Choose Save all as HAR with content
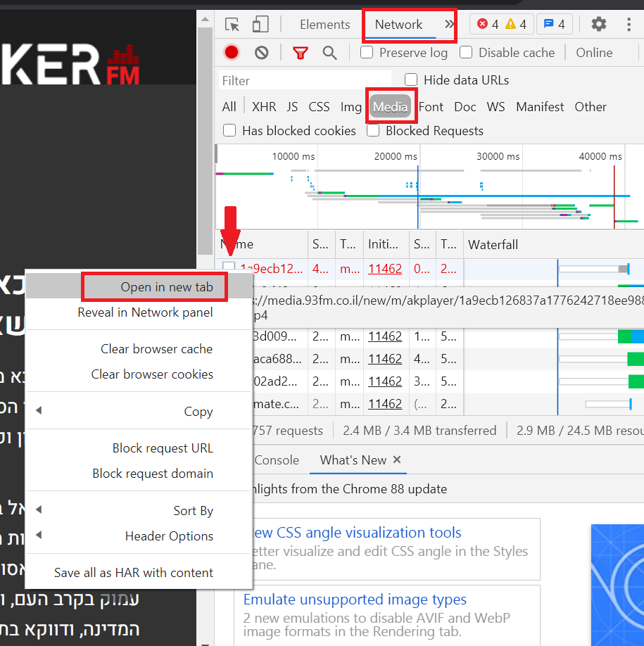Image resolution: width=644 pixels, height=646 pixels. pos(139,572)
